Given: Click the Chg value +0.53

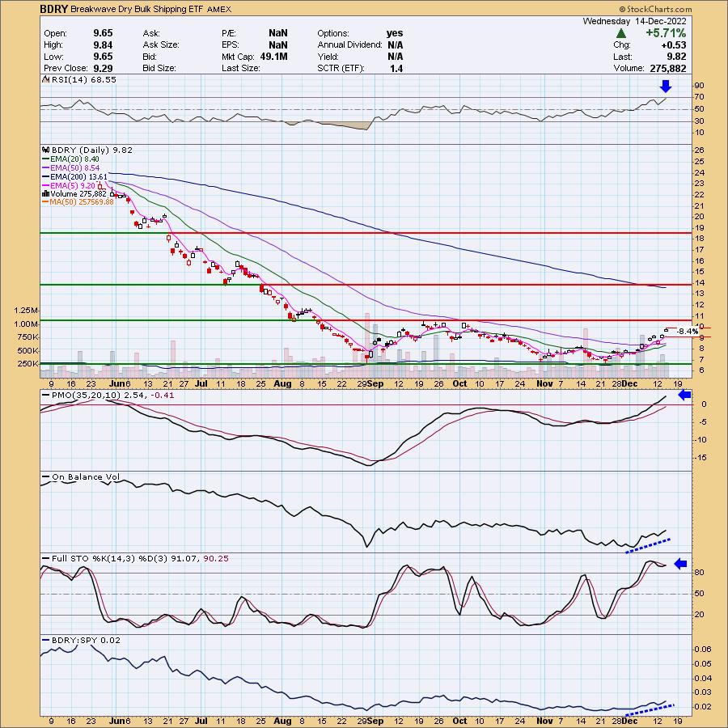Looking at the screenshot, I should coord(675,45).
